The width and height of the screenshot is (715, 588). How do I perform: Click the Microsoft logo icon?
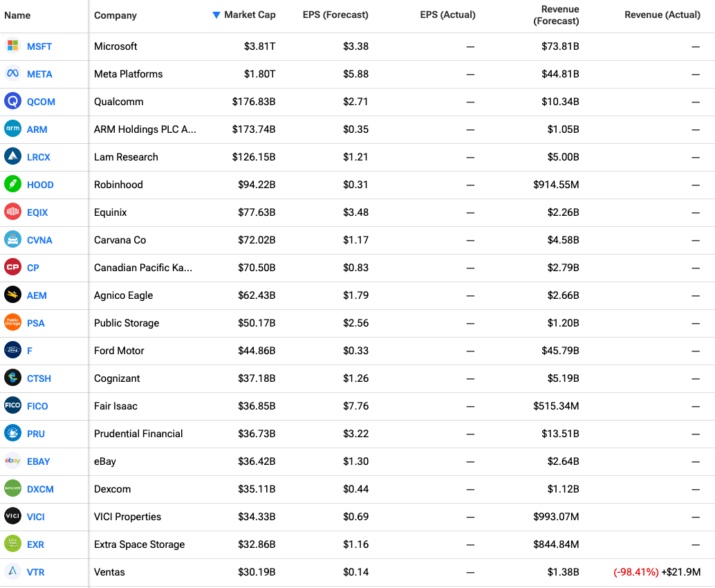tap(12, 46)
